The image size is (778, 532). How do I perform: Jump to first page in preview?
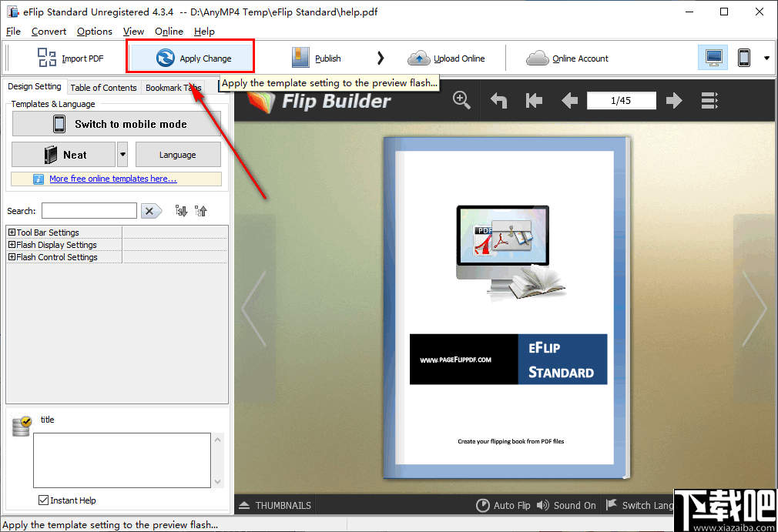pyautogui.click(x=534, y=101)
